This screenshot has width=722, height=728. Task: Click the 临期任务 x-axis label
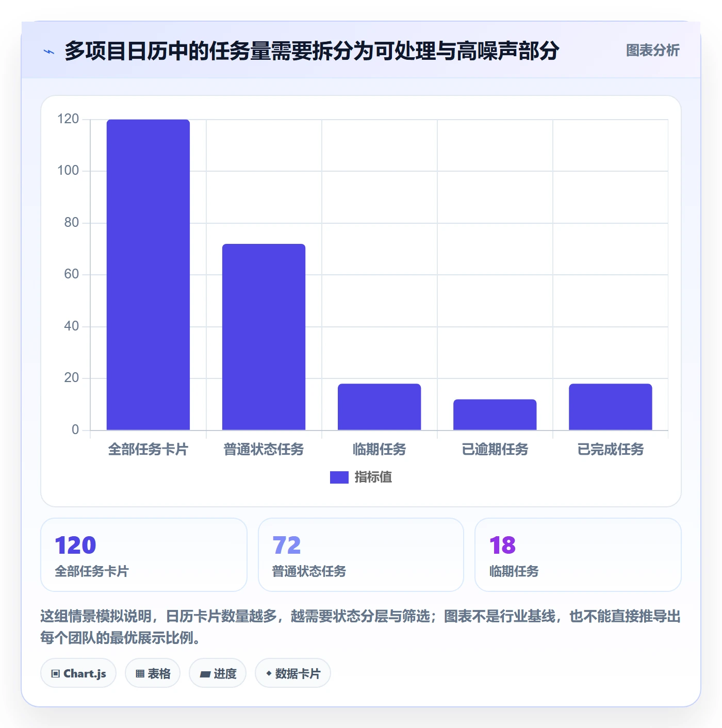379,450
